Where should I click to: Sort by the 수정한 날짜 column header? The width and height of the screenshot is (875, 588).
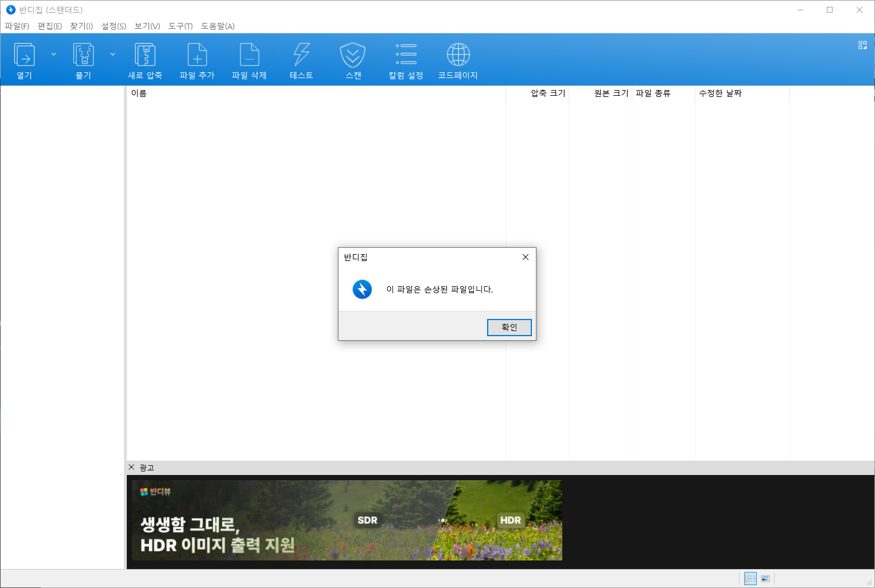pyautogui.click(x=742, y=93)
